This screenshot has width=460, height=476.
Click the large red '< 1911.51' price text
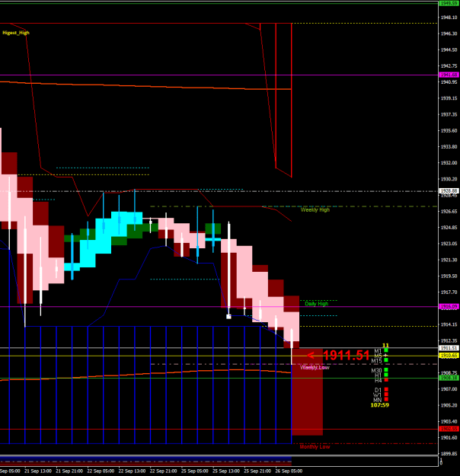338,355
